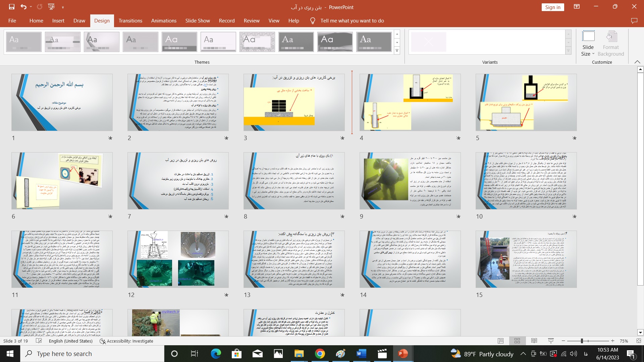This screenshot has height=362, width=644.
Task: Open the Draw tab
Action: 79,20
